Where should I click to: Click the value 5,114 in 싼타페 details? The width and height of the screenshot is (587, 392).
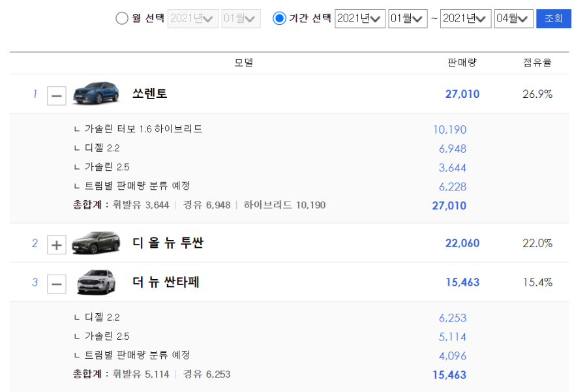[453, 337]
